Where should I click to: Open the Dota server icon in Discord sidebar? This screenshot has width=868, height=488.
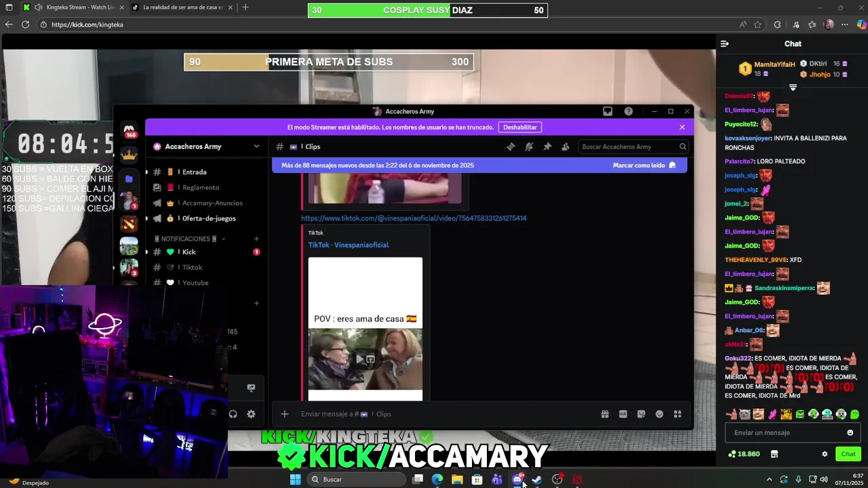[129, 223]
